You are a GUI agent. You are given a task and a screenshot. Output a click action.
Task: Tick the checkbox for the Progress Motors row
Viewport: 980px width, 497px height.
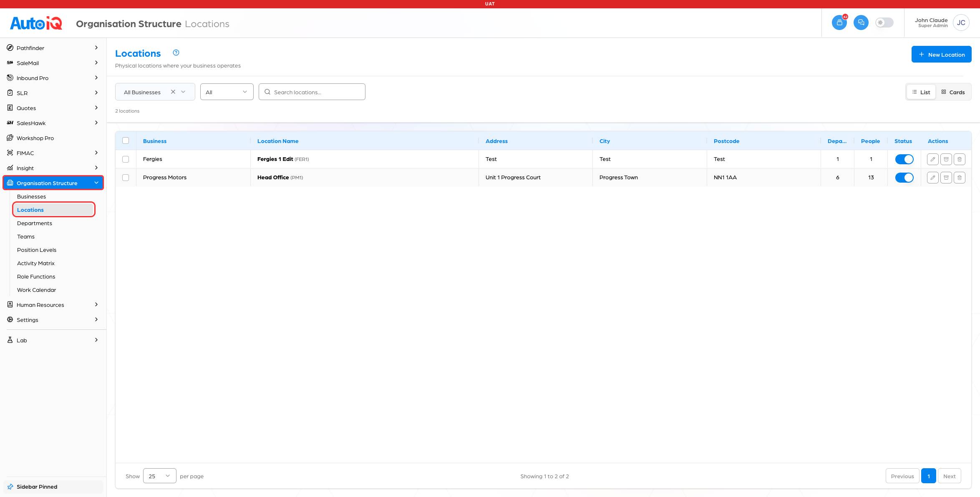(126, 178)
